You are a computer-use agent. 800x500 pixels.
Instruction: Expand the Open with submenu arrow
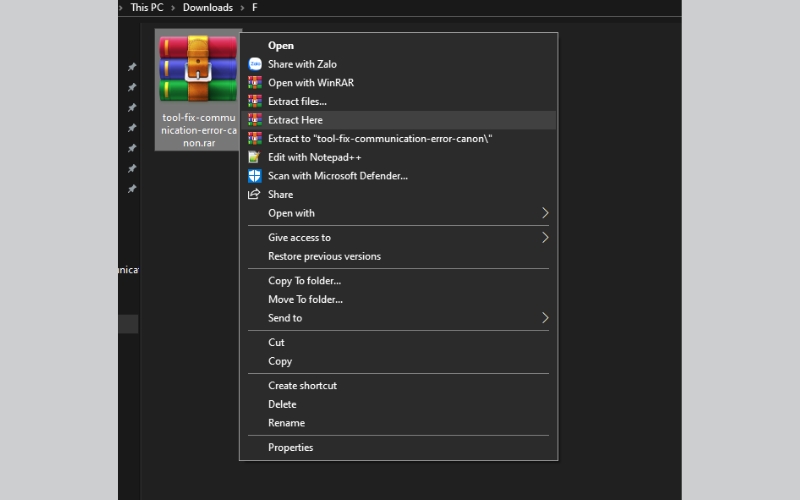click(x=545, y=213)
